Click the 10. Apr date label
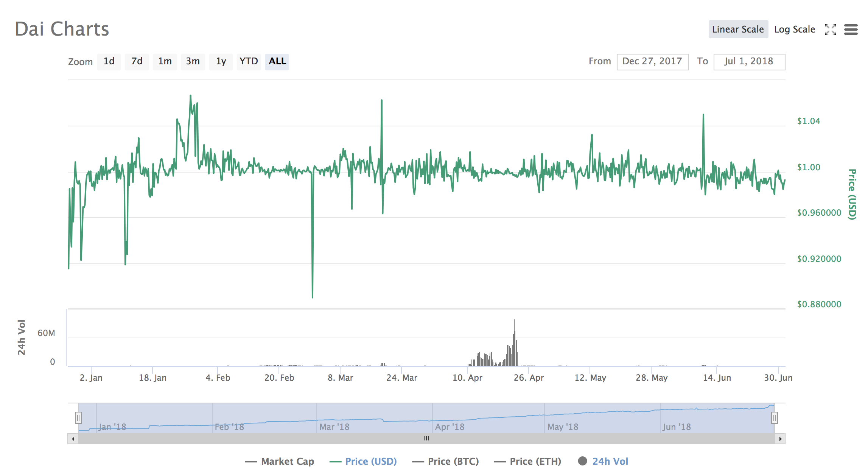 468,378
